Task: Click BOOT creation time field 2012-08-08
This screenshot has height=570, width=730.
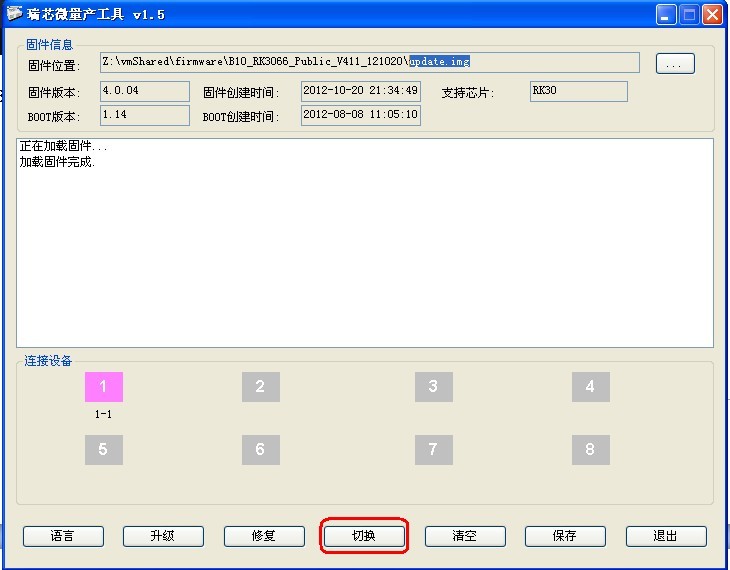Action: [361, 115]
